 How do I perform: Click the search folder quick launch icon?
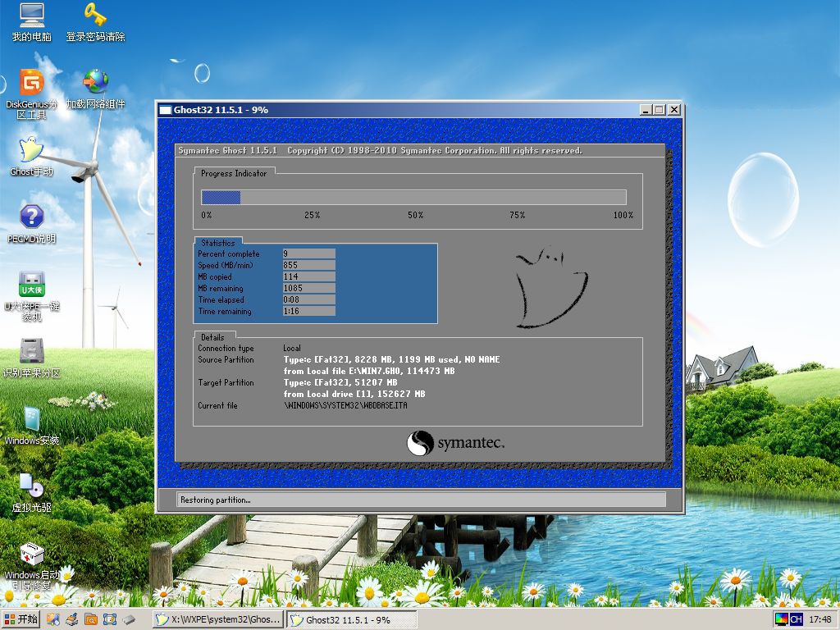coord(90,619)
